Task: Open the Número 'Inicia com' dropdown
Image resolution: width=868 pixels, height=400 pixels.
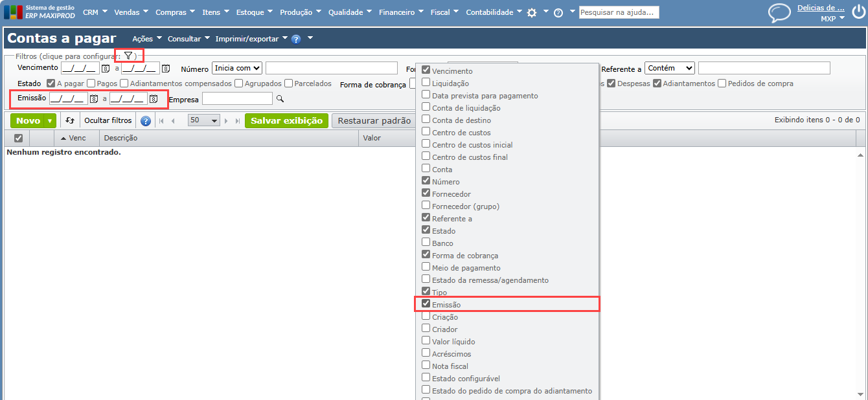Action: click(236, 68)
